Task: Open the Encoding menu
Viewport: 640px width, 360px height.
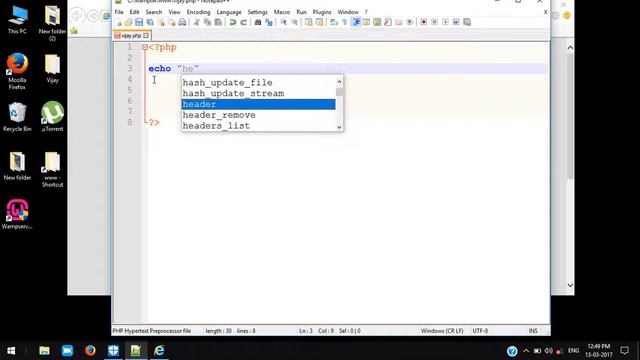Action: tap(198, 12)
